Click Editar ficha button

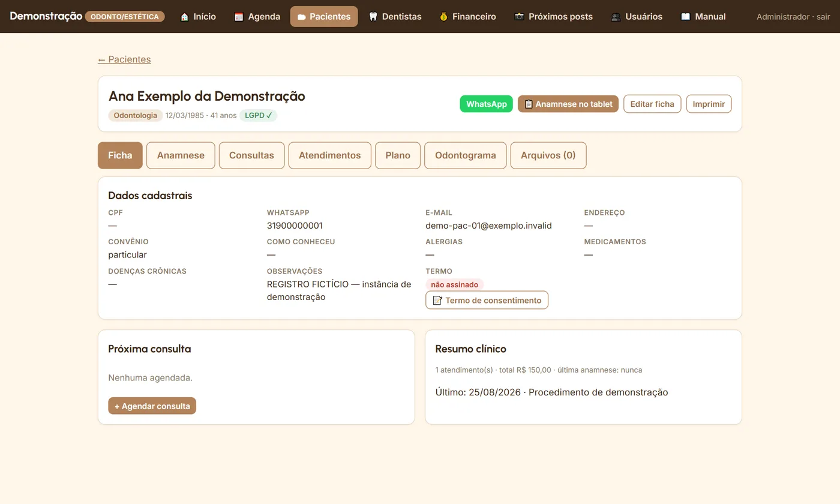652,104
